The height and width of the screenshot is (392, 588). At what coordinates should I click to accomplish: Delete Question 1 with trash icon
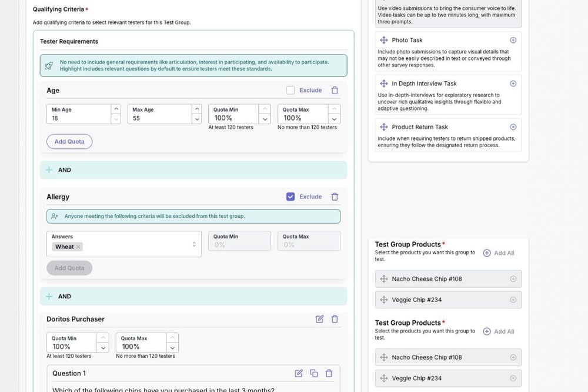(329, 373)
